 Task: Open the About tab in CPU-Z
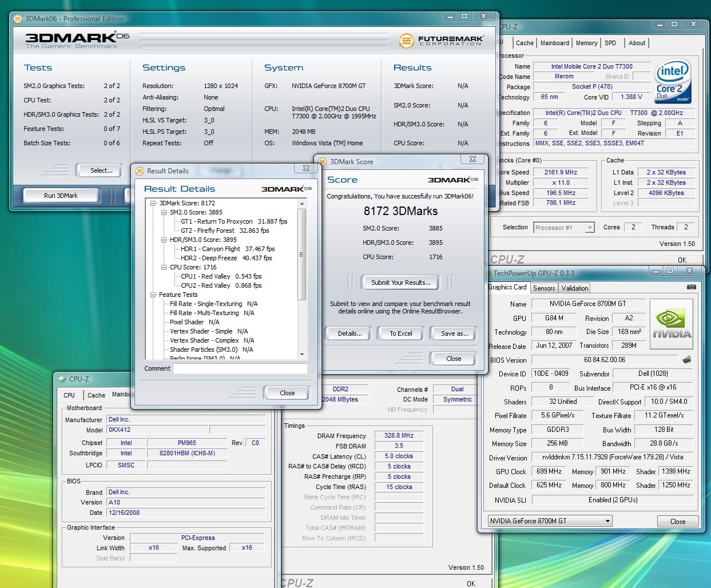coord(637,43)
